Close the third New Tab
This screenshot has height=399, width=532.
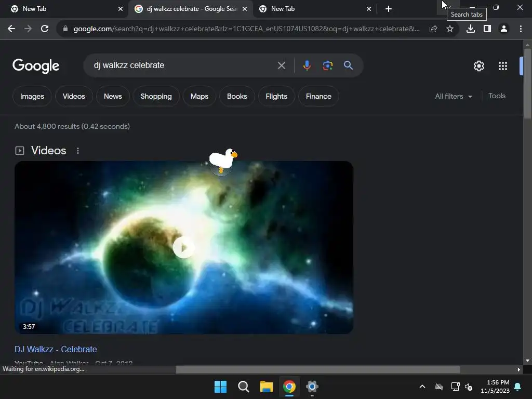[x=369, y=9]
